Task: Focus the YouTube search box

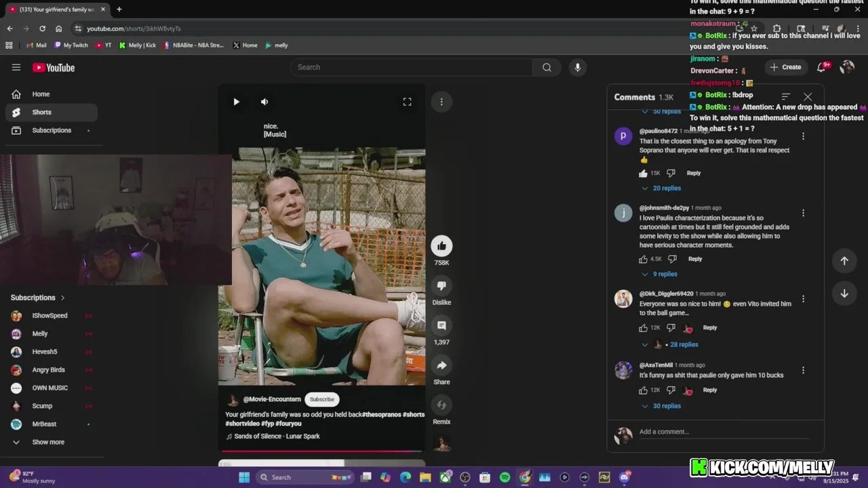Action: point(411,67)
